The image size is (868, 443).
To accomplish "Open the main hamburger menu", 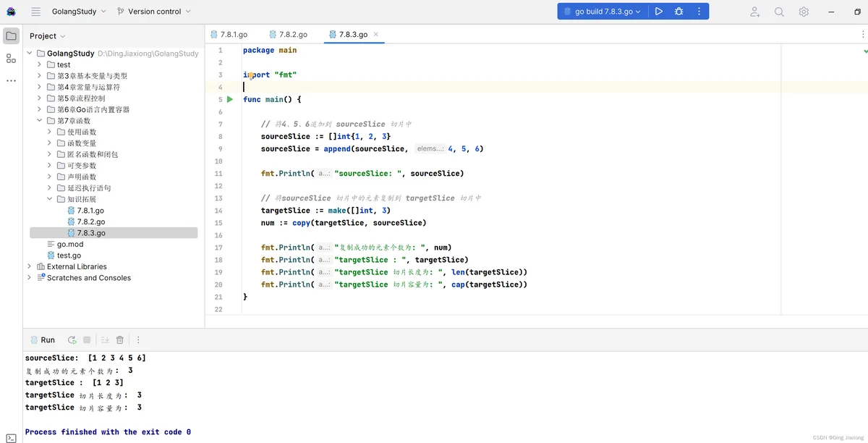I will coord(36,12).
